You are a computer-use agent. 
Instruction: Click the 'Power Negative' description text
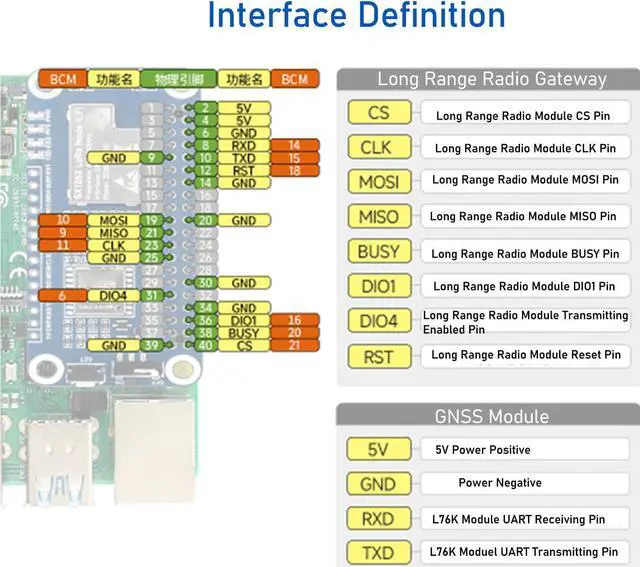tap(500, 483)
